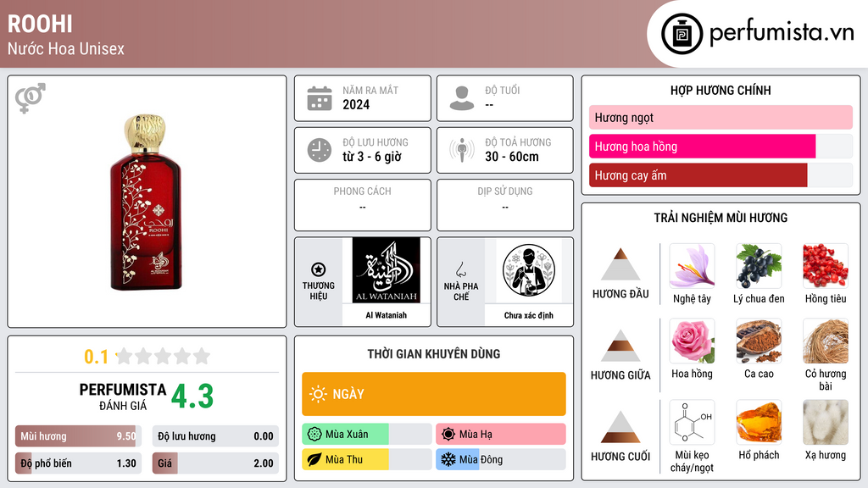Click the sun icon in the Ngày bar
Image resolution: width=868 pixels, height=488 pixels.
[x=319, y=394]
